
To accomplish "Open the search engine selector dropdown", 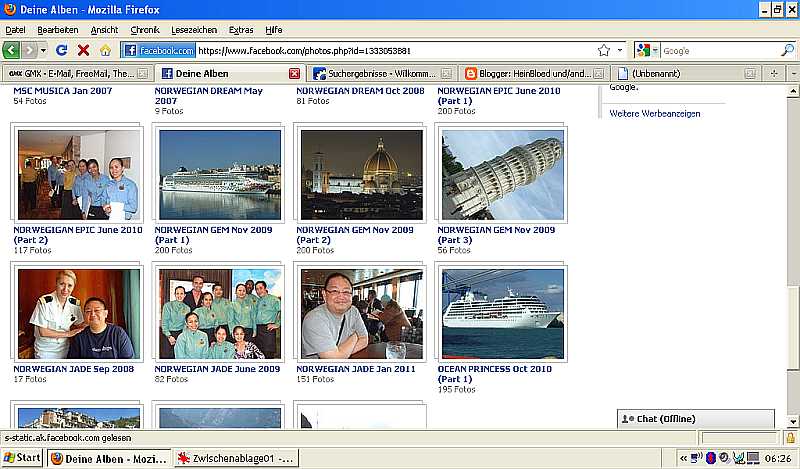I will coord(647,50).
